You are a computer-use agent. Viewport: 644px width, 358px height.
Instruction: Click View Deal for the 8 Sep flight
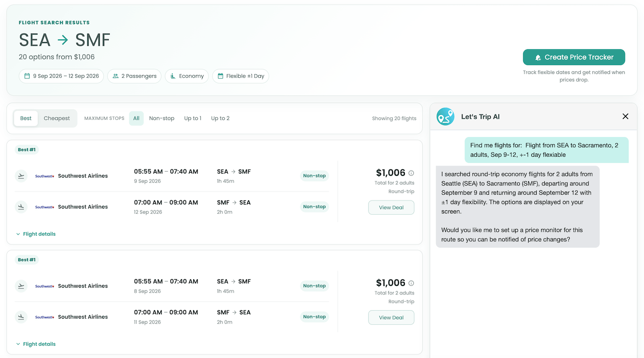391,318
